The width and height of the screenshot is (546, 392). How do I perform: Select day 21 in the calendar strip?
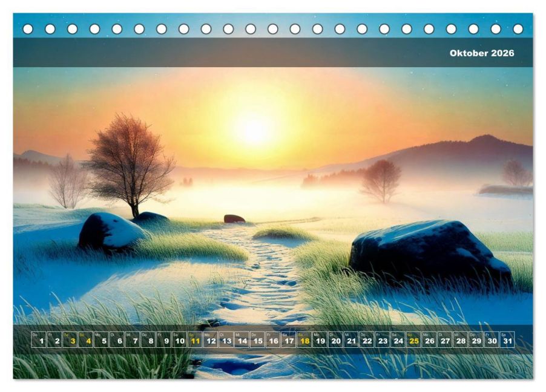coord(351,339)
